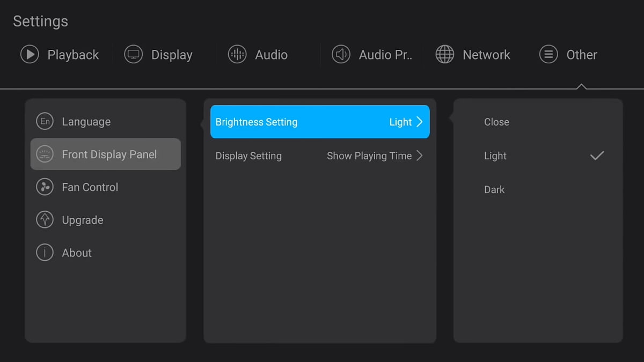Click the Upgrade arrow icon
The width and height of the screenshot is (644, 362).
click(45, 220)
